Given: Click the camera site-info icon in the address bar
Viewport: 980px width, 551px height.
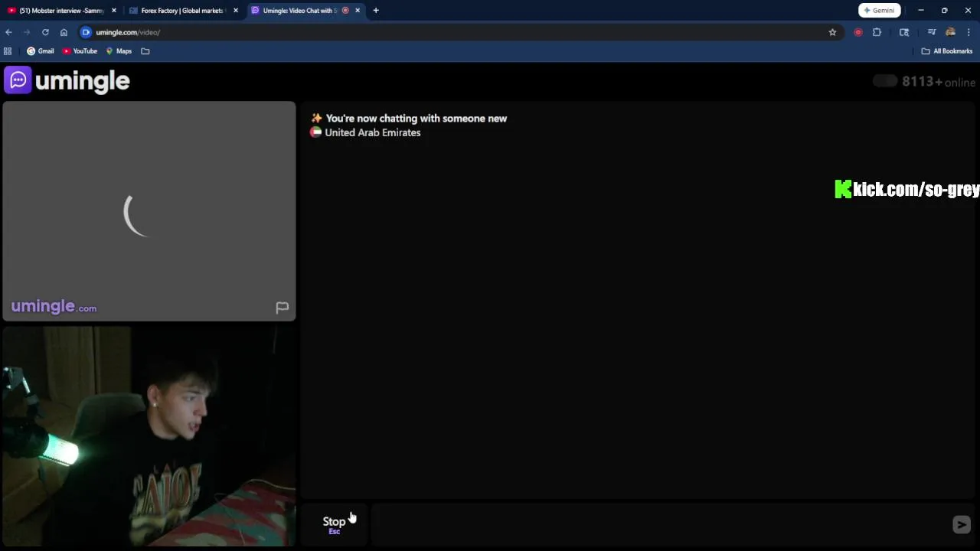Looking at the screenshot, I should point(86,32).
